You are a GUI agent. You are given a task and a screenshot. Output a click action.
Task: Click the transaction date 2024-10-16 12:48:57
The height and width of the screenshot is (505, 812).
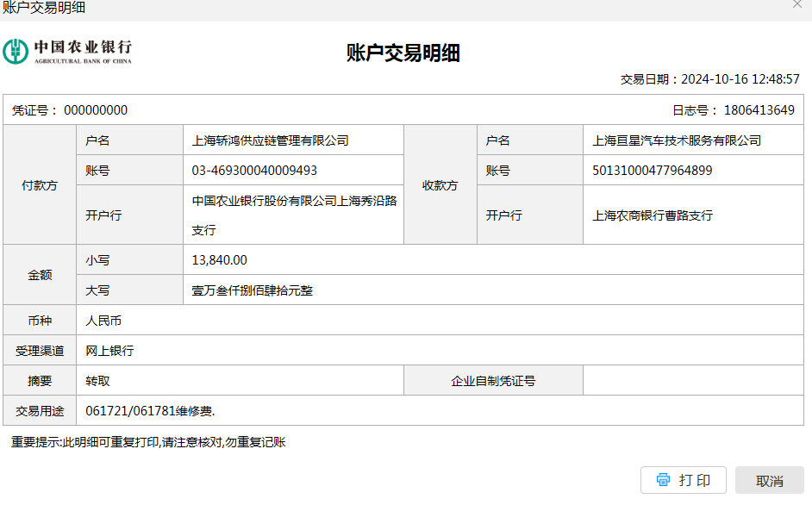pos(740,79)
